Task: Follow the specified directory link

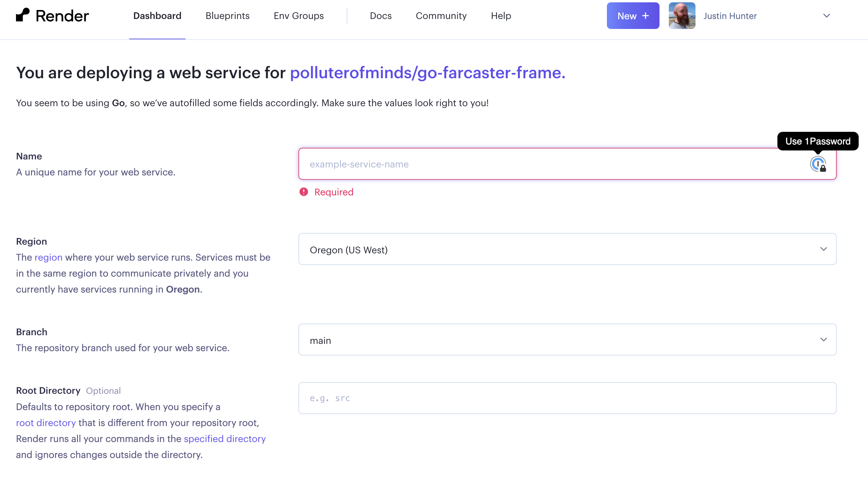Action: (x=225, y=439)
